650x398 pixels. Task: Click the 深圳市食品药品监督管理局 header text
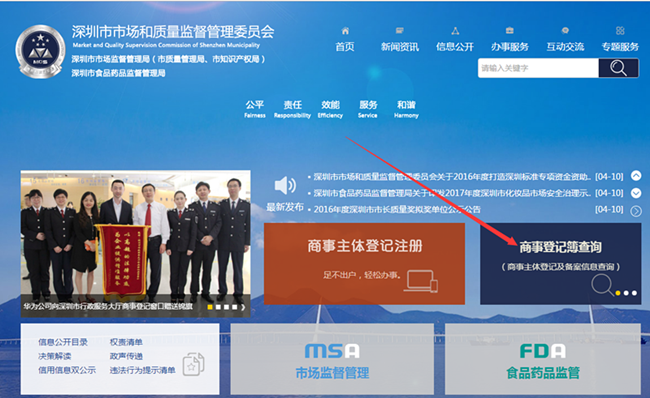pos(119,73)
